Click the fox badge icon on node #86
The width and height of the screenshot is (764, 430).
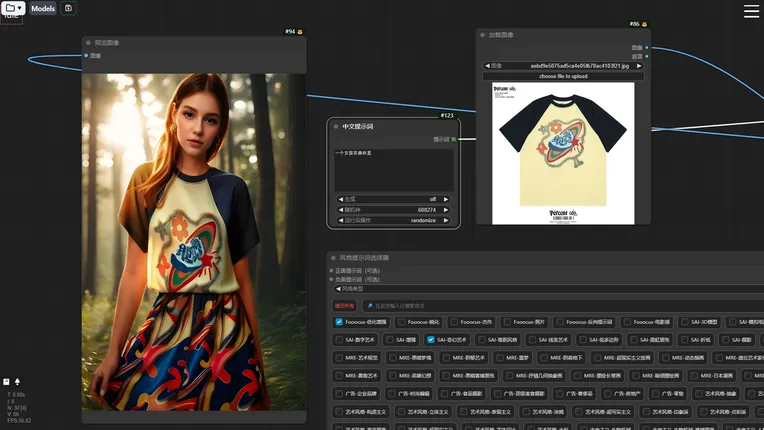[x=644, y=24]
